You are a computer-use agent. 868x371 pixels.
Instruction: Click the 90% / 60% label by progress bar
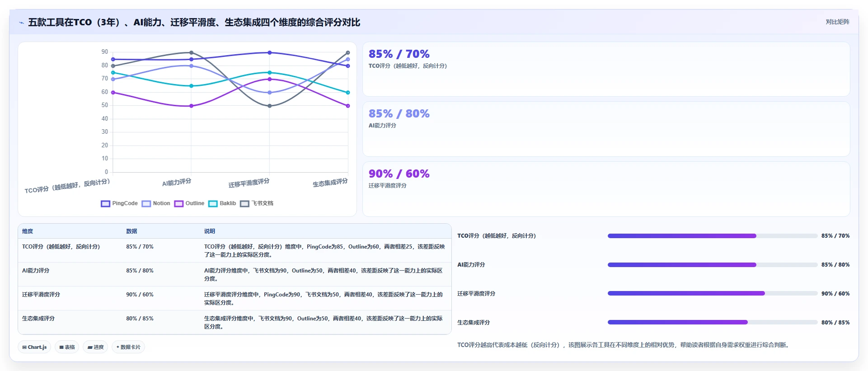coord(835,294)
